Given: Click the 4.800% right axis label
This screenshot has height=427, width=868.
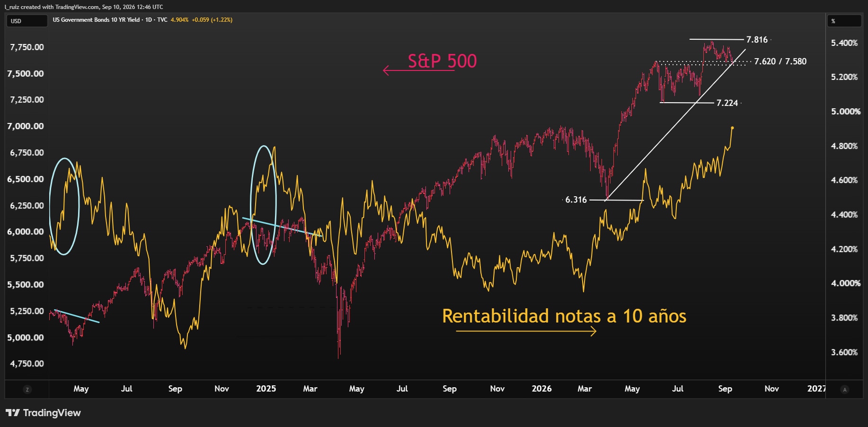Looking at the screenshot, I should [x=844, y=146].
